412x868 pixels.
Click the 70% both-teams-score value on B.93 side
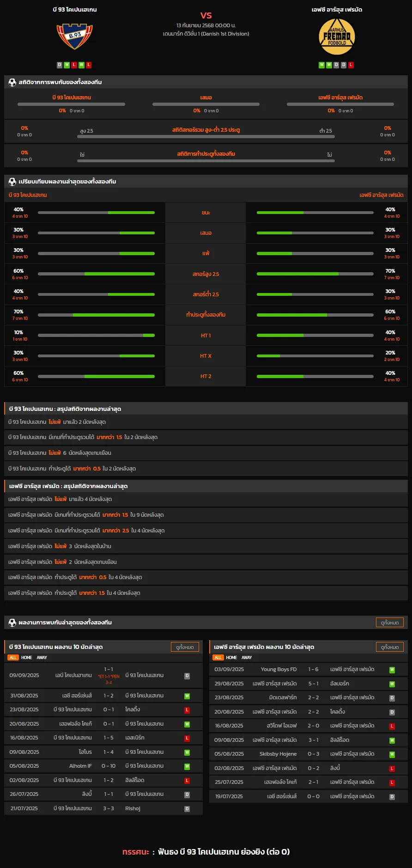point(18,312)
